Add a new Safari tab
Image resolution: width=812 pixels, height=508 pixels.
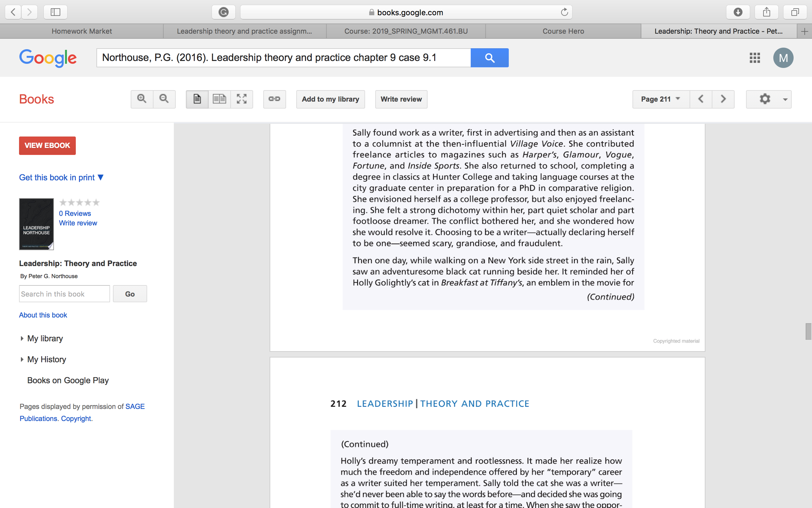coord(804,31)
